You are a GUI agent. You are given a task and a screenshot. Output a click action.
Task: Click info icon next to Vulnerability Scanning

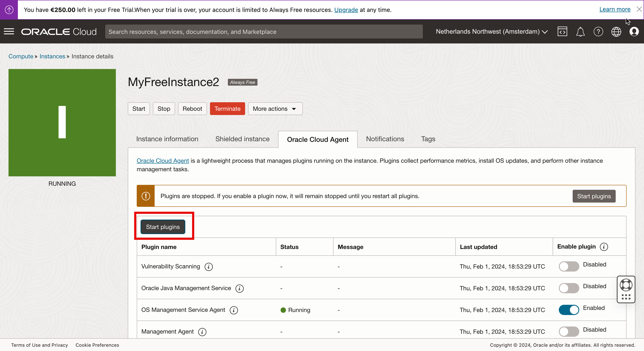(x=208, y=267)
